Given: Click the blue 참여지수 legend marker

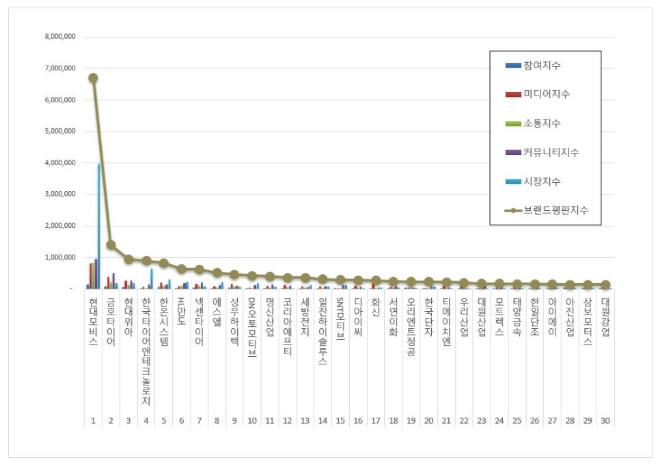Looking at the screenshot, I should (x=512, y=65).
